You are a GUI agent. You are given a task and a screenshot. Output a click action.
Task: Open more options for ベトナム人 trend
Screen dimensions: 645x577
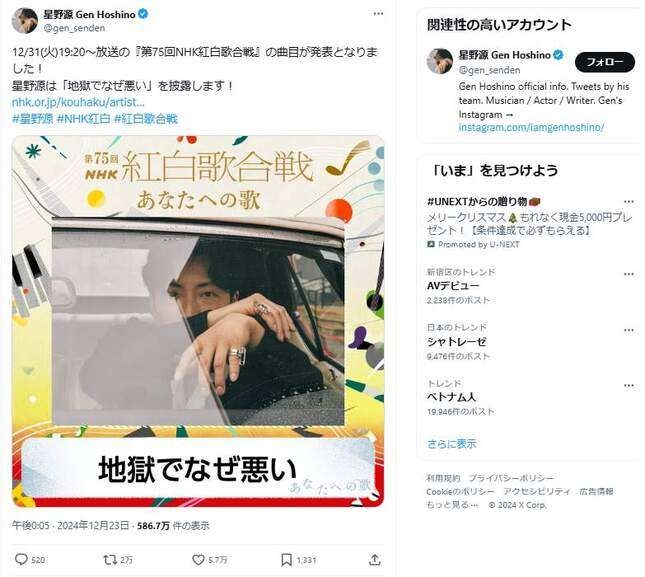[x=629, y=386]
